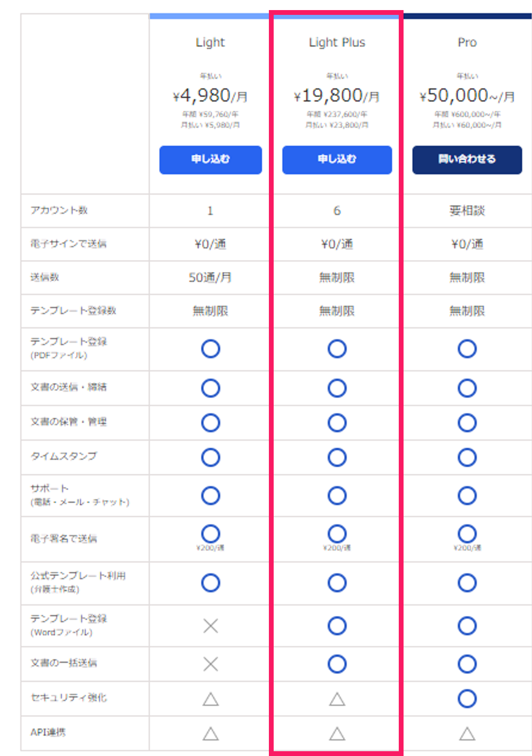
Task: Click the triangle icon for Light security enhancement
Action: (210, 699)
